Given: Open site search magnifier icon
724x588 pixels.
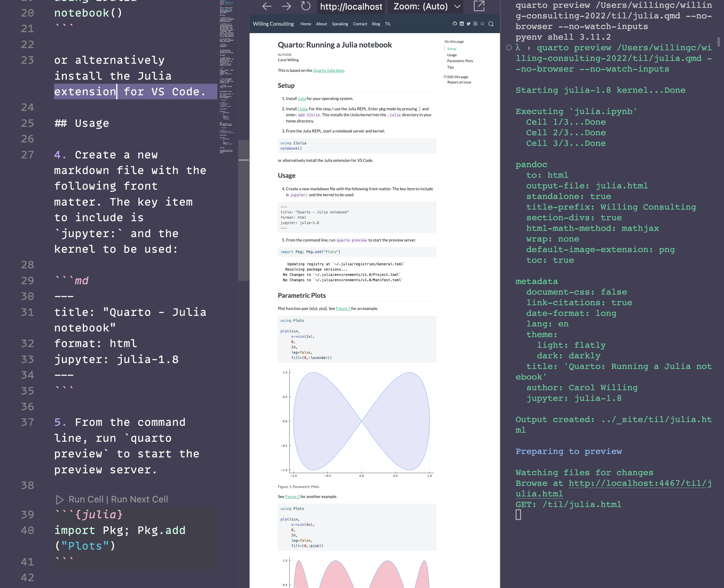Looking at the screenshot, I should 491,24.
